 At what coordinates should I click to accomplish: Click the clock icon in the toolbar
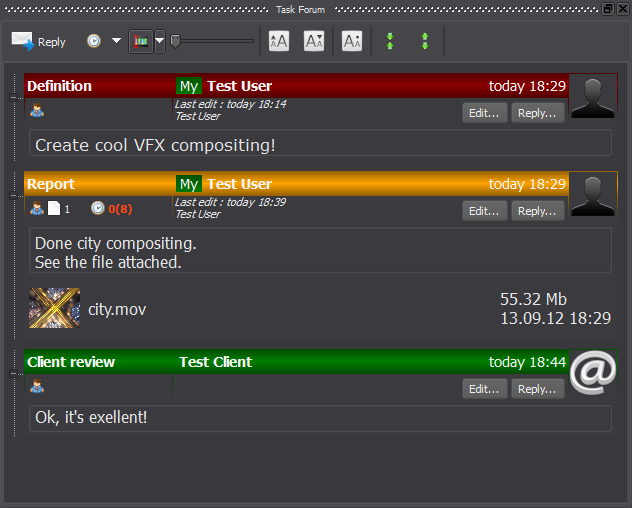click(94, 41)
